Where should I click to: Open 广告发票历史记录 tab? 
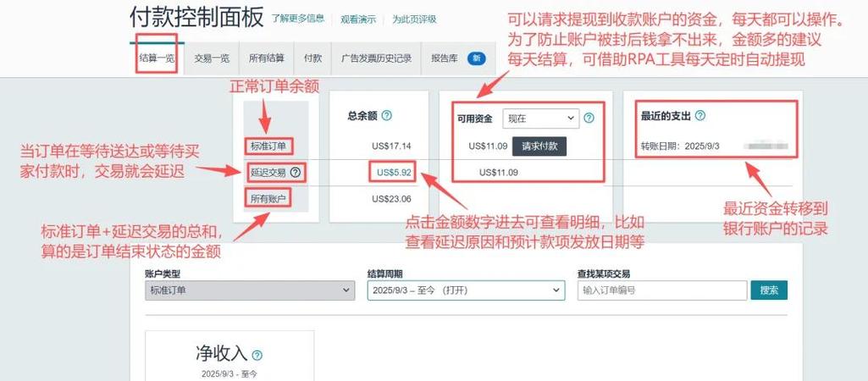click(376, 58)
